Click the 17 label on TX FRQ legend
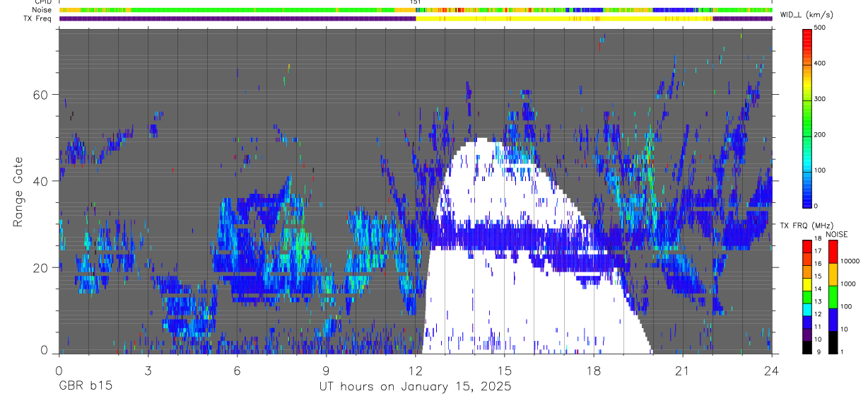This screenshot has width=868, height=401. click(x=818, y=252)
